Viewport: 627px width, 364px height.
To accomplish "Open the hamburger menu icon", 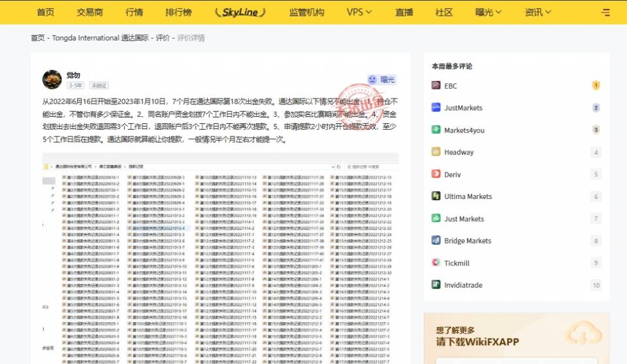I will tap(606, 12).
